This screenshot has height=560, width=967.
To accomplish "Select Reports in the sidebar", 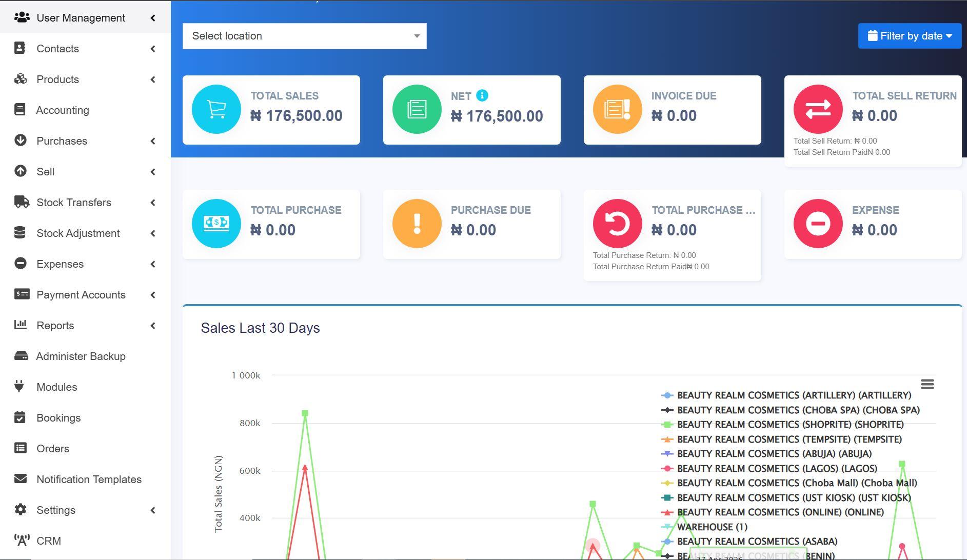I will (85, 326).
